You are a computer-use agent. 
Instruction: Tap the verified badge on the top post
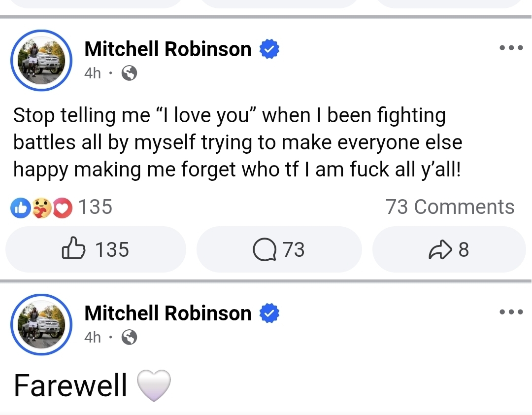point(269,49)
